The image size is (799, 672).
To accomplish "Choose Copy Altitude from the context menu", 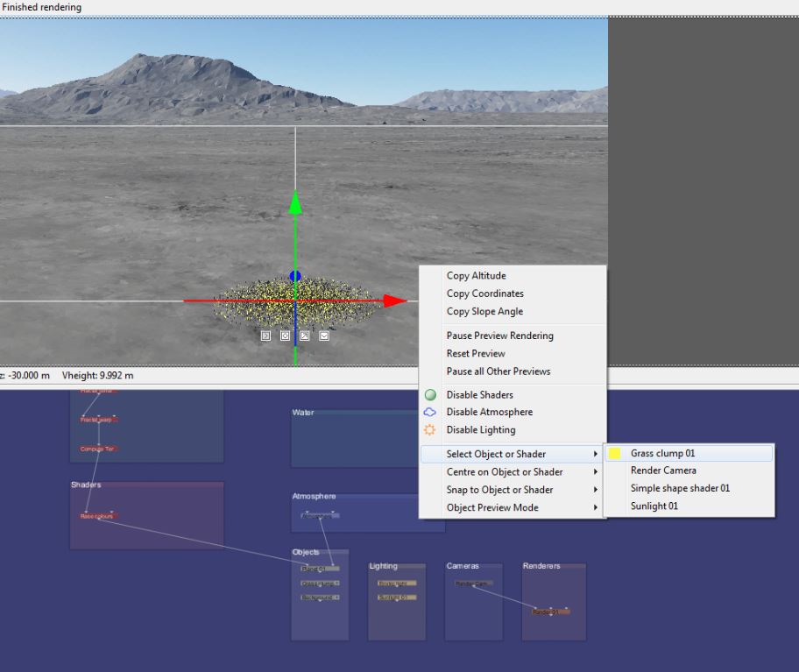I will tap(513, 276).
